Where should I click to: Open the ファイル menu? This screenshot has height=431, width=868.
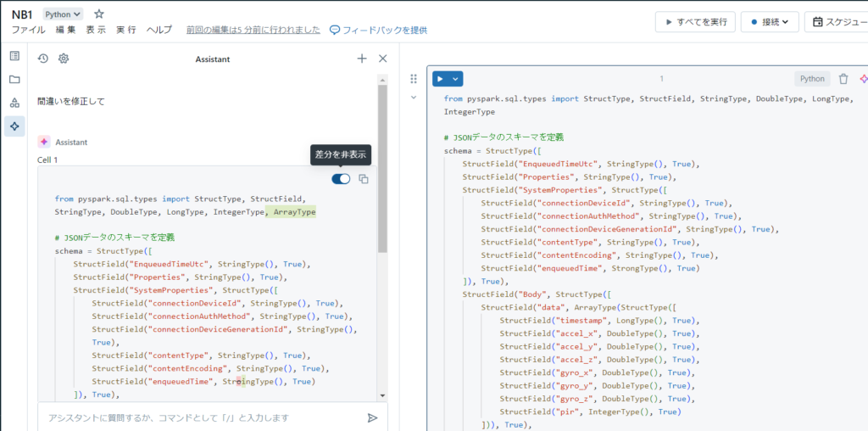[x=28, y=30]
